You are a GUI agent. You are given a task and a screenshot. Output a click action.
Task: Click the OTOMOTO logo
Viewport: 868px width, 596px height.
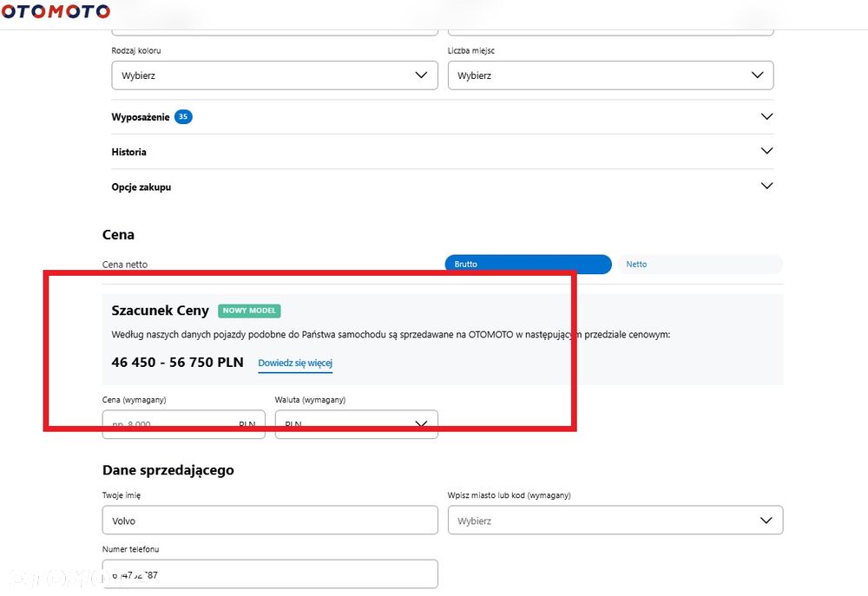[56, 11]
